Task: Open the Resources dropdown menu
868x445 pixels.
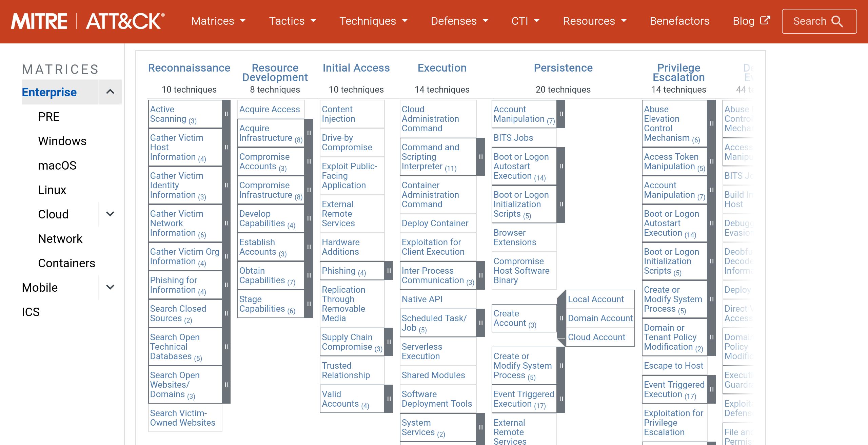Action: click(595, 21)
